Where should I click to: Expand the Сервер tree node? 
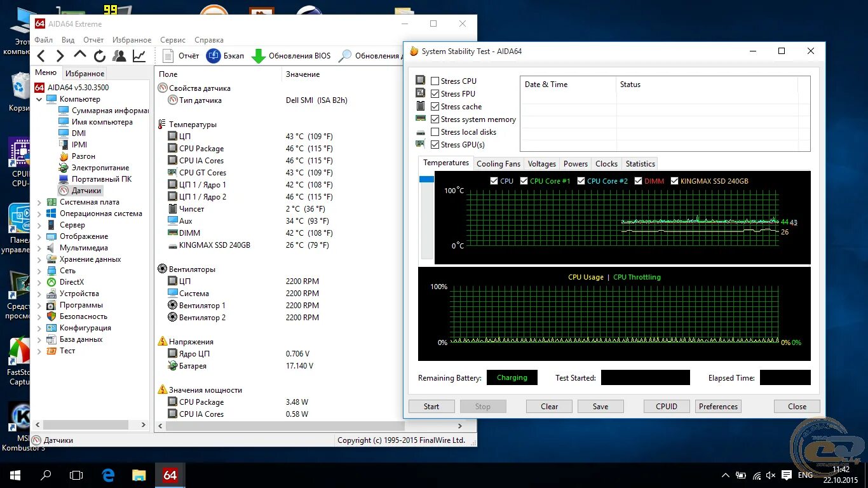click(x=39, y=225)
